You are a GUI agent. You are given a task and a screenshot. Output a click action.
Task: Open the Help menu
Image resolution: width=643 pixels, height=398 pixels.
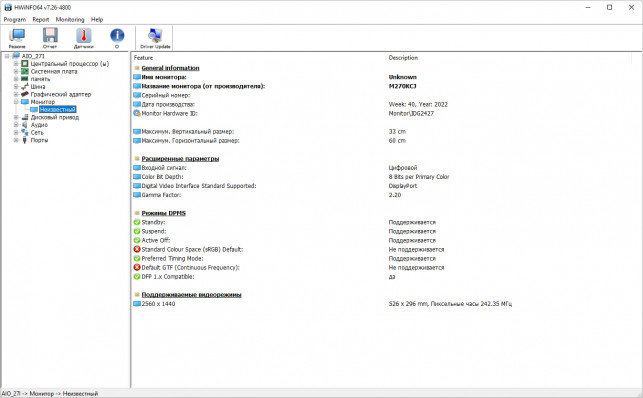(97, 19)
